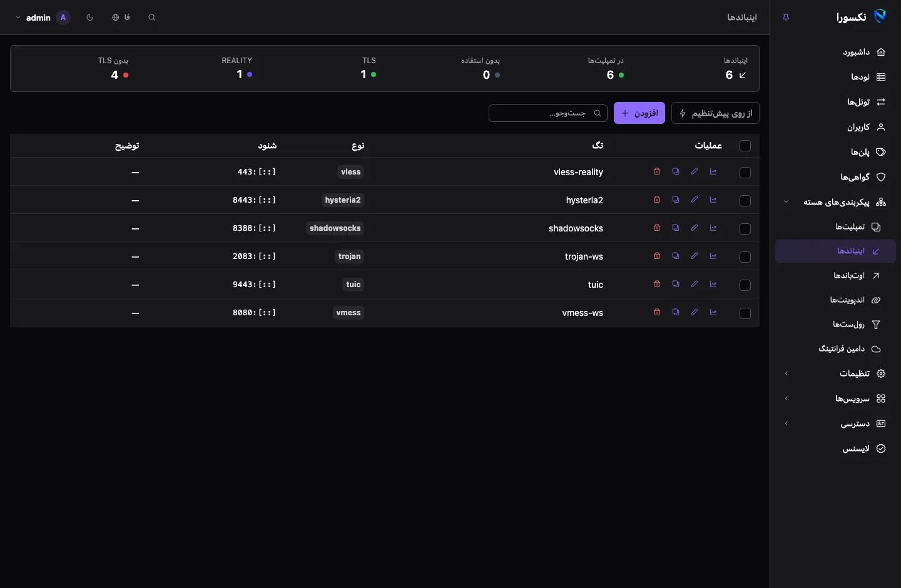
Task: Open the لایسنس sidebar link
Action: (x=835, y=449)
